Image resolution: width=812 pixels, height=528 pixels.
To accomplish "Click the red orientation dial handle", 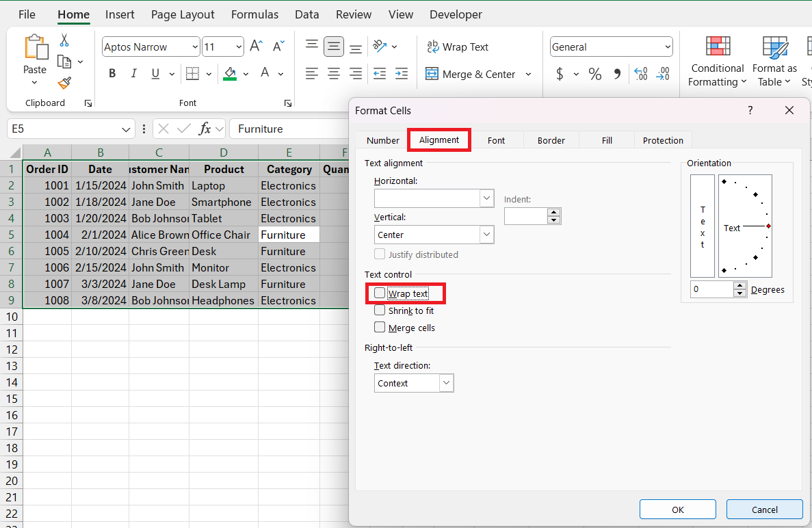I will tap(768, 226).
